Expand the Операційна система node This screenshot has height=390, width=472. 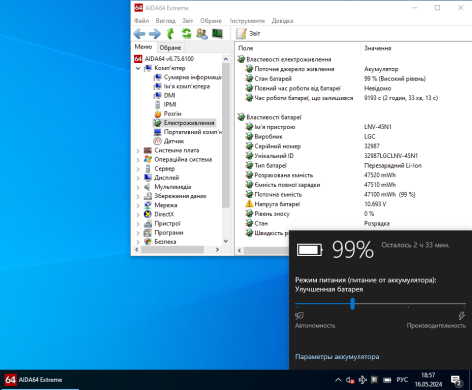tap(138, 160)
